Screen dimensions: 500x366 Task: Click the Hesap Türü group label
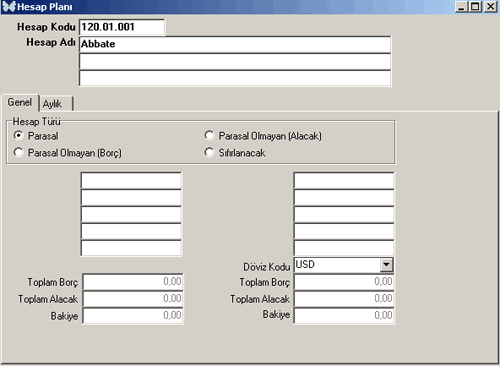click(x=36, y=122)
